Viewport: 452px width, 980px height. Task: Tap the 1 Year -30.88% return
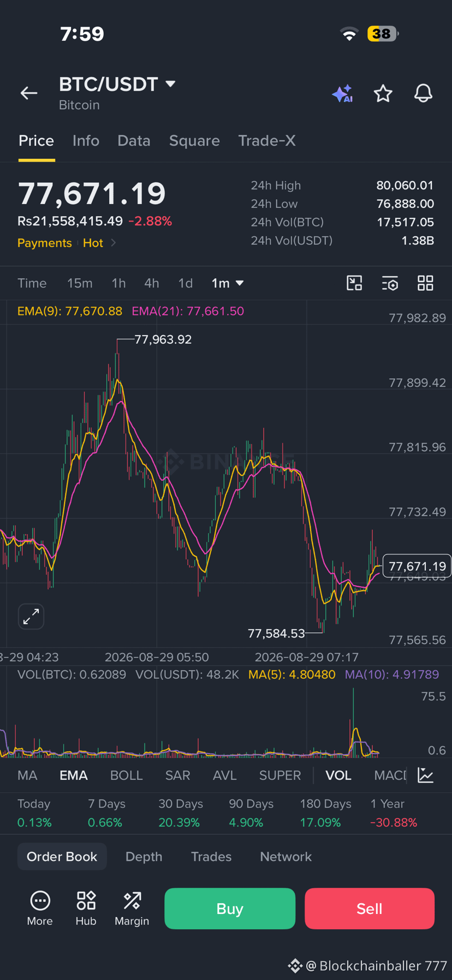pos(394,813)
